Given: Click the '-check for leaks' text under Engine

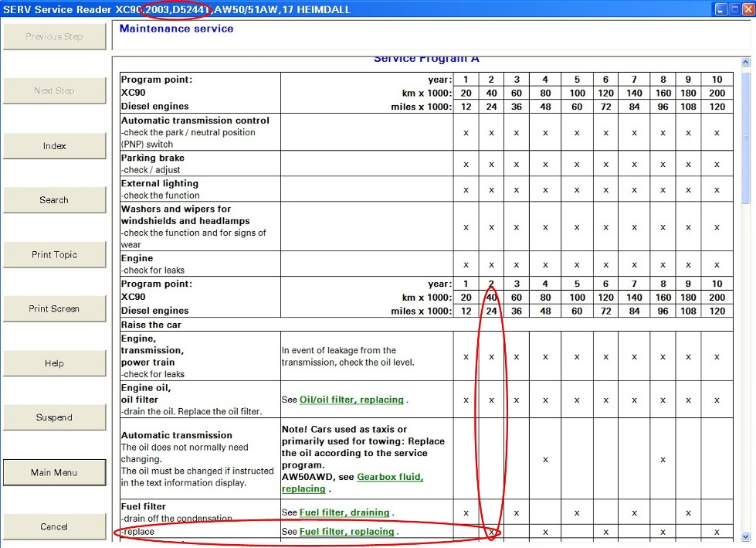Looking at the screenshot, I should tap(153, 271).
